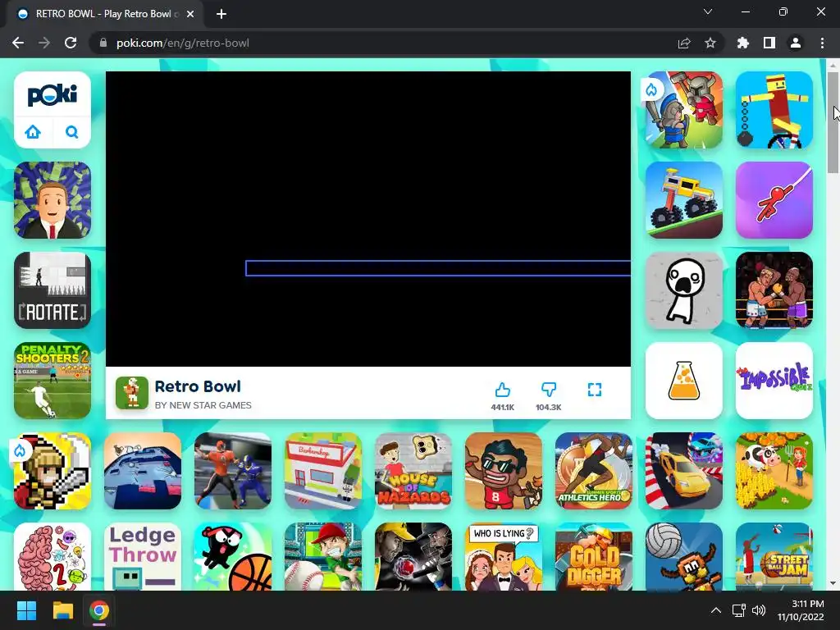Select the RETRO BOWL browser tab

[x=104, y=14]
